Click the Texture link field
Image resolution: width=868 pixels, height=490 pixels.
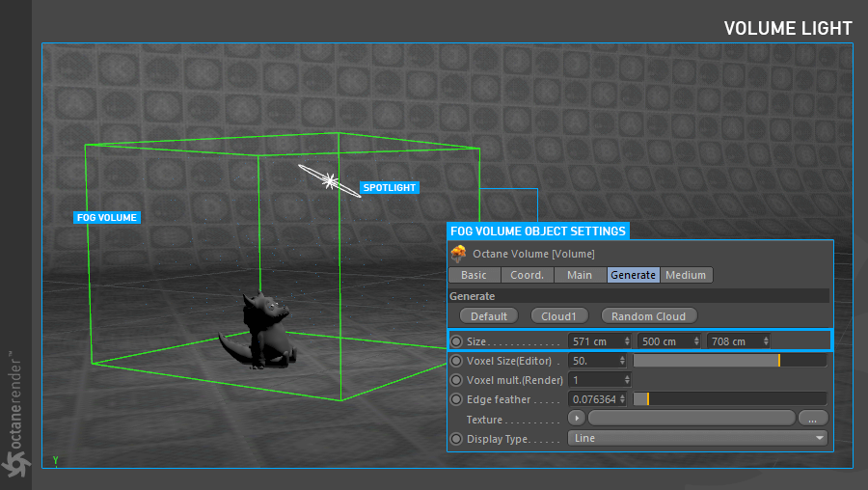[x=692, y=418]
